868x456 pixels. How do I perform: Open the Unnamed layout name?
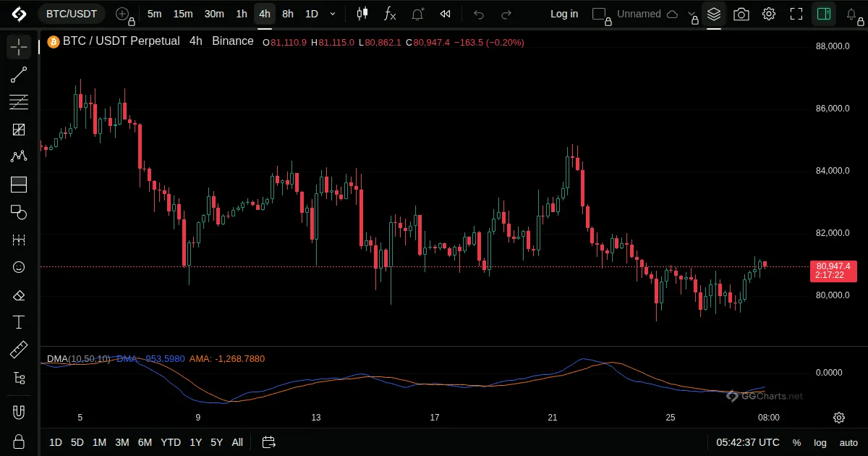point(639,14)
